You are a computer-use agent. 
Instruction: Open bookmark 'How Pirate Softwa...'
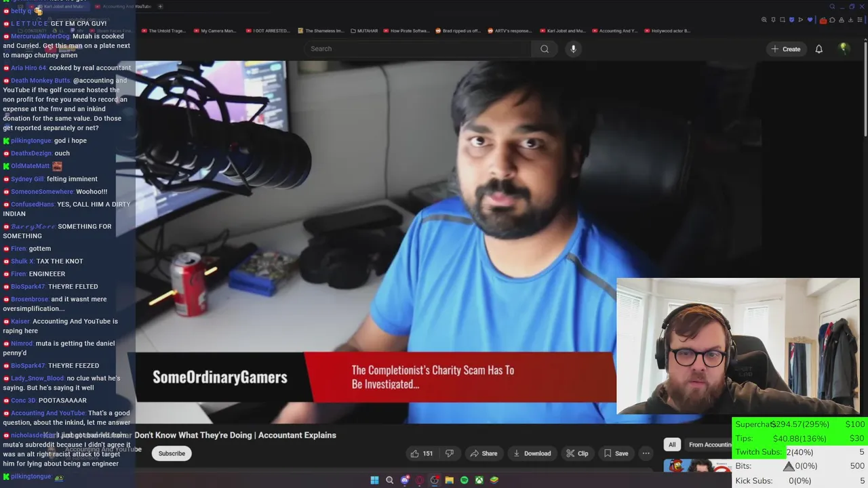click(407, 30)
